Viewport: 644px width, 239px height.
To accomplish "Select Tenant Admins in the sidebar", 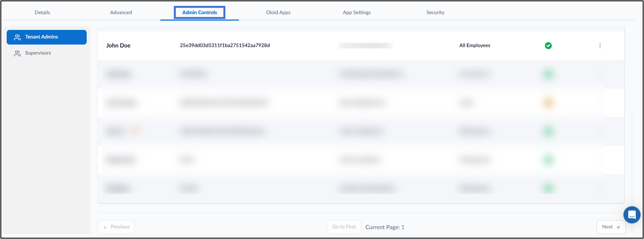I will coord(47,37).
